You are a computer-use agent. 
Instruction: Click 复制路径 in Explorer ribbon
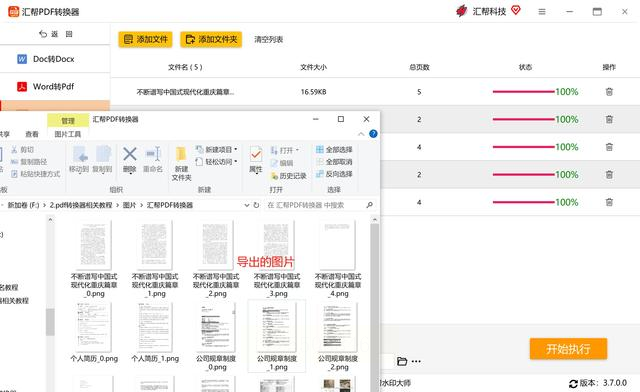29,162
